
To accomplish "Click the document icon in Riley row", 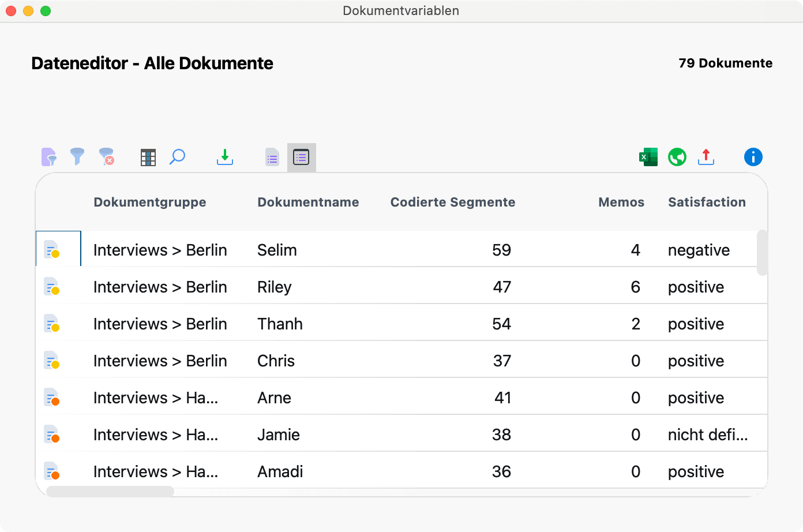I will pos(52,287).
